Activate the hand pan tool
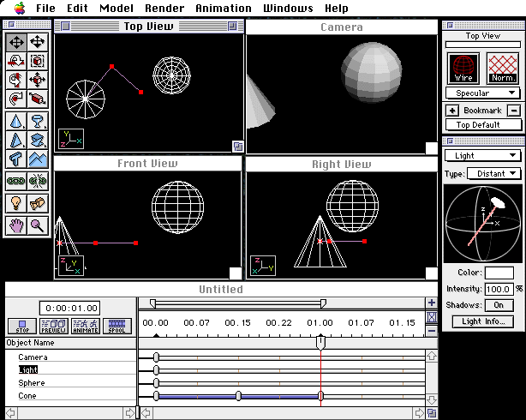 pyautogui.click(x=15, y=225)
